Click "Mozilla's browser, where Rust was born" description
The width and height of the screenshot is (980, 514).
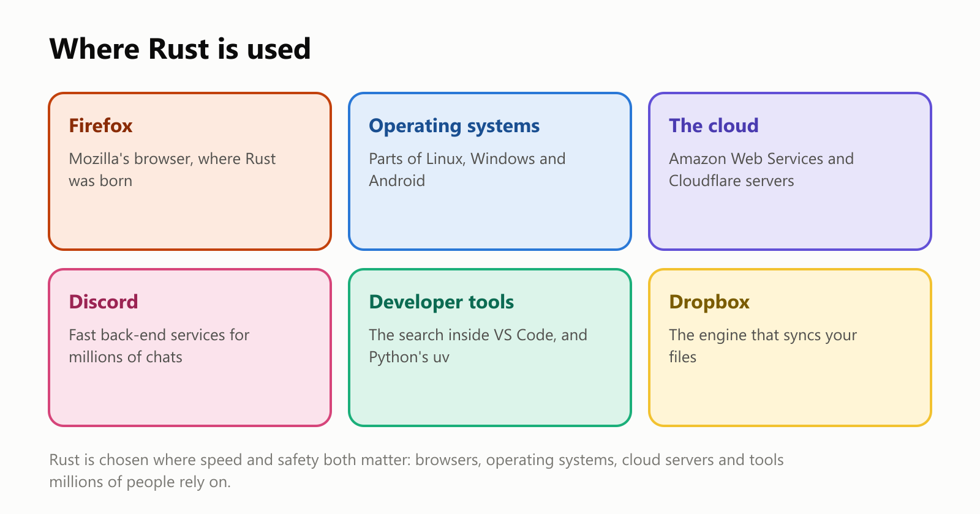point(172,169)
